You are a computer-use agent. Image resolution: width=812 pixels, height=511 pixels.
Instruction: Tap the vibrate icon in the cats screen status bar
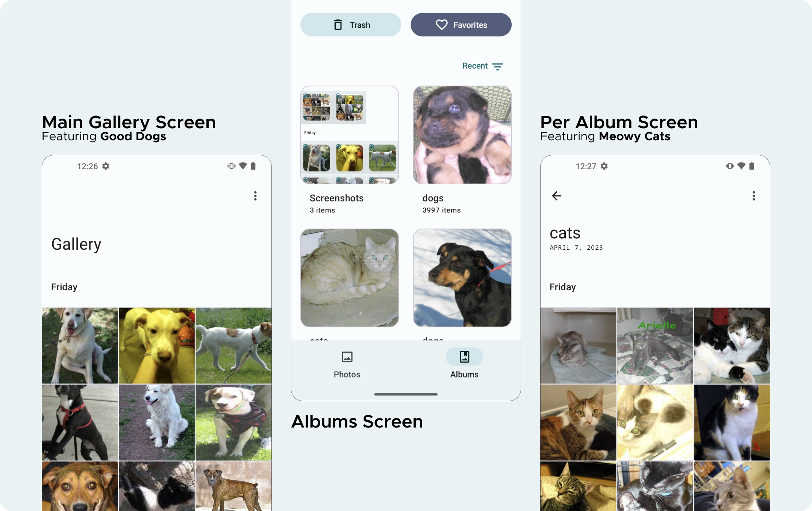pyautogui.click(x=730, y=166)
